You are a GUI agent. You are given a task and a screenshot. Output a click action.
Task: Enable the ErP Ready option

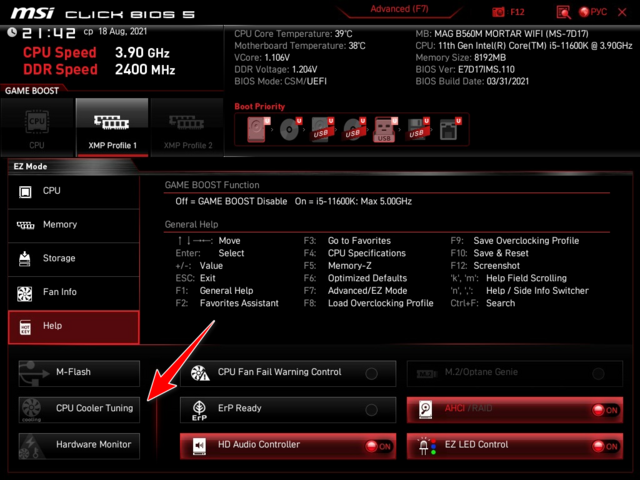tap(371, 409)
